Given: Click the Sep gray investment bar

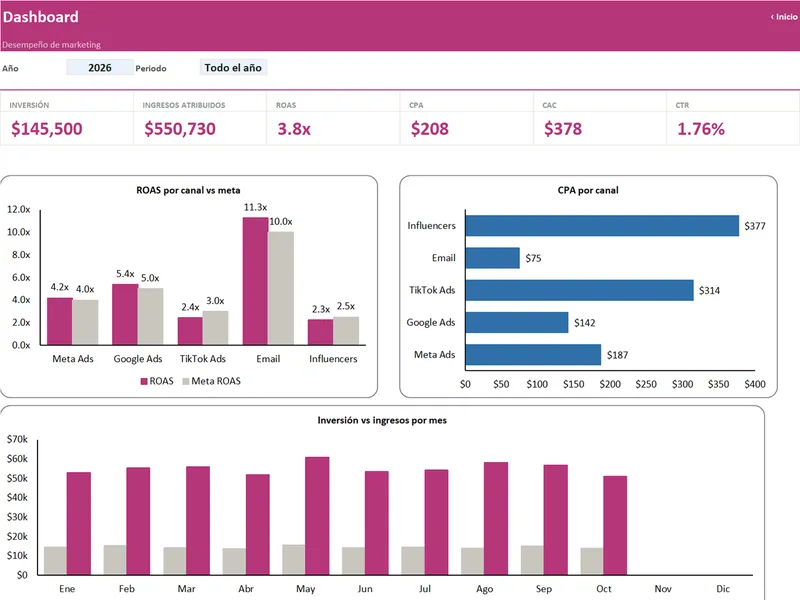Looking at the screenshot, I should pyautogui.click(x=532, y=560).
